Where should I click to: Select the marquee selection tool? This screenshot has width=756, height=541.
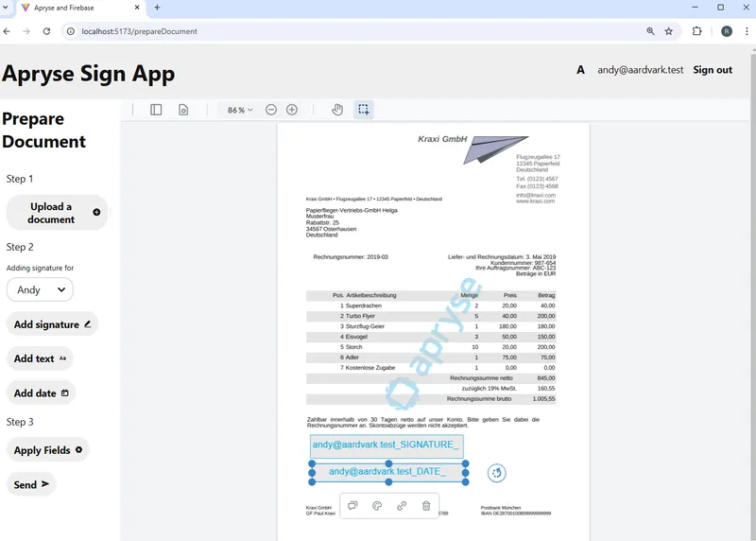coord(364,110)
